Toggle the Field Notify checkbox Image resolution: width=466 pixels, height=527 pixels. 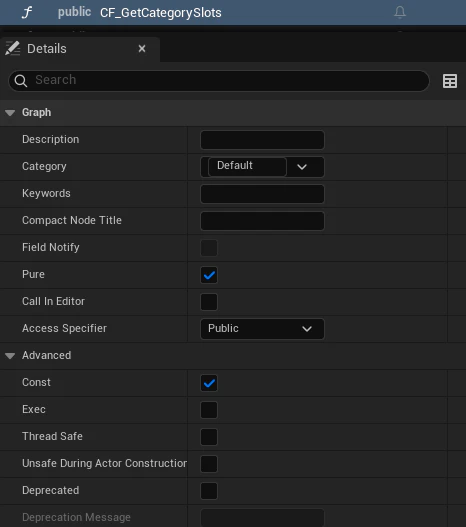pyautogui.click(x=209, y=248)
